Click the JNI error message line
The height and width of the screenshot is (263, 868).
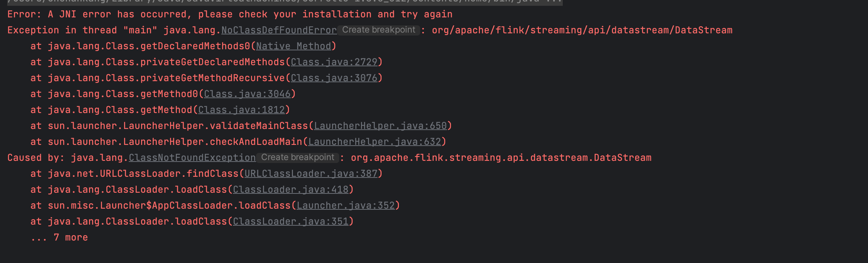(x=230, y=14)
